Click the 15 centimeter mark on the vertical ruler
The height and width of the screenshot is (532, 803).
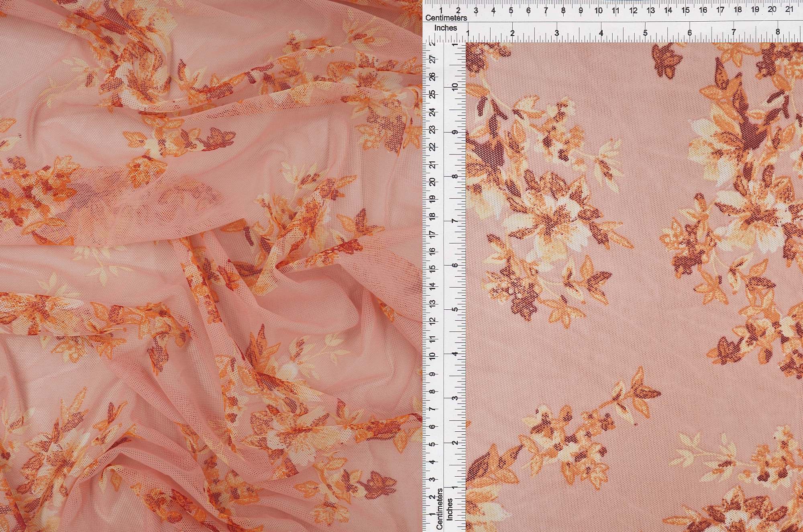(432, 268)
